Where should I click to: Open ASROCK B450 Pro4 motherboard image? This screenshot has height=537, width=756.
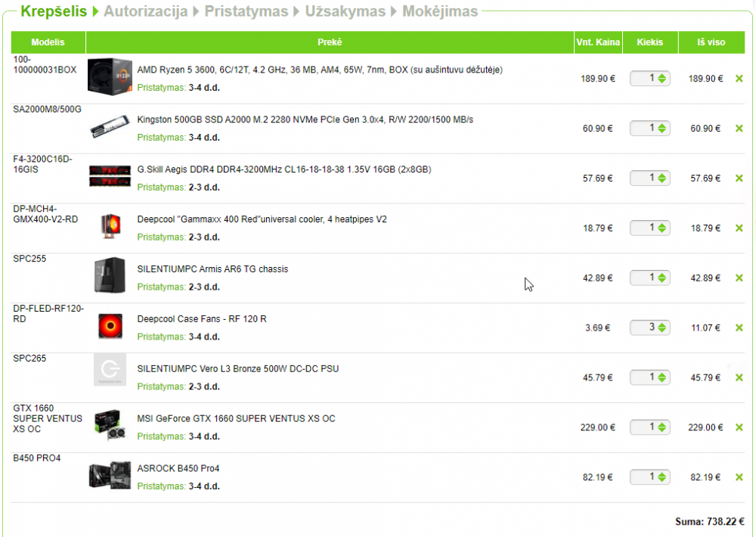pyautogui.click(x=110, y=475)
